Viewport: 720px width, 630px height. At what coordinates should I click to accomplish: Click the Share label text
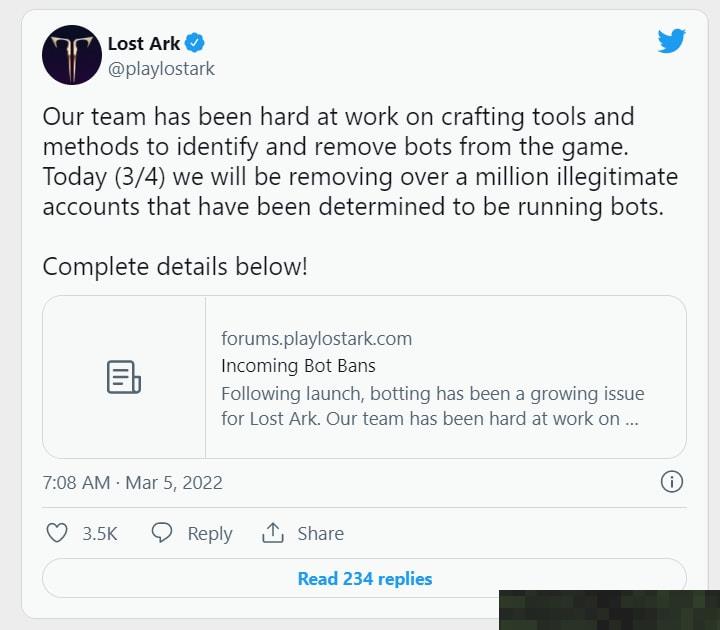click(321, 534)
